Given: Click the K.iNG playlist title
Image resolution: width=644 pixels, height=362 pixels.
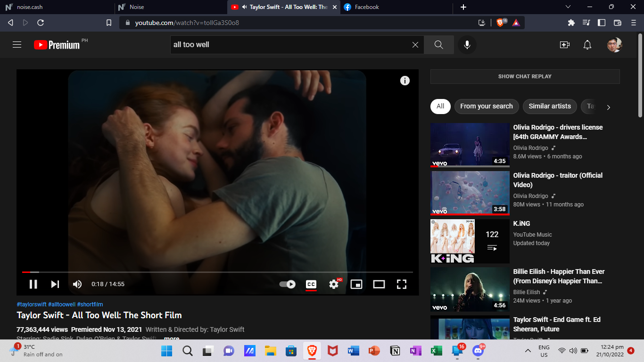Looking at the screenshot, I should click(522, 223).
